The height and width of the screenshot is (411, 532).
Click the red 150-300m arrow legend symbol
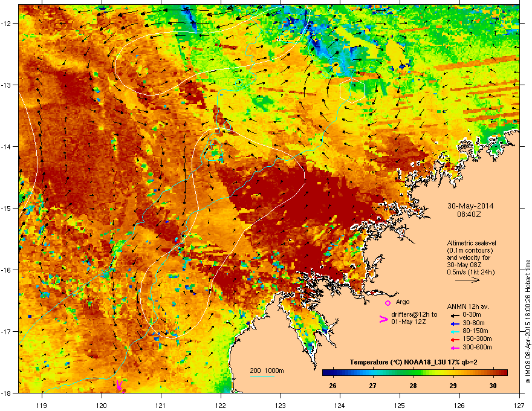pyautogui.click(x=455, y=340)
